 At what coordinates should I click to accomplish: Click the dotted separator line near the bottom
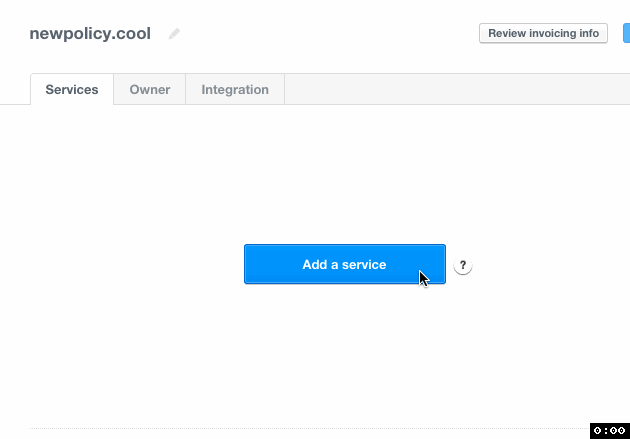coord(300,428)
